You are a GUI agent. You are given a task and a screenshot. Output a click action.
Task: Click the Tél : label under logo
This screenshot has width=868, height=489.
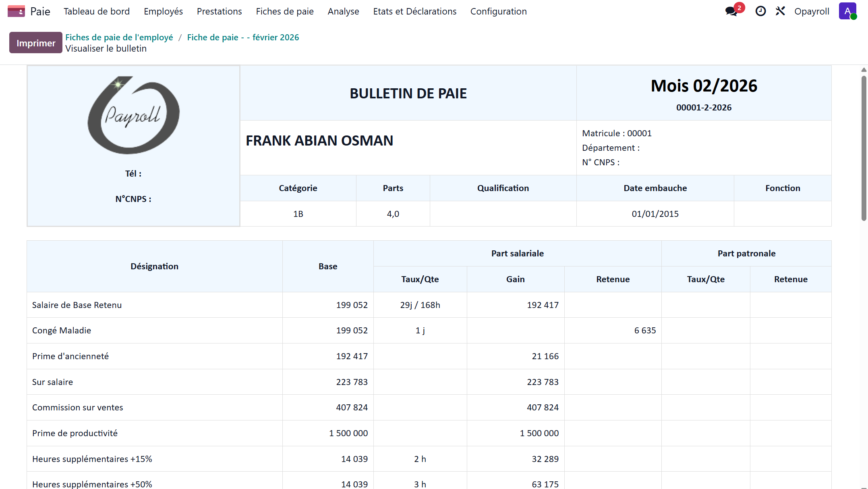(x=133, y=173)
